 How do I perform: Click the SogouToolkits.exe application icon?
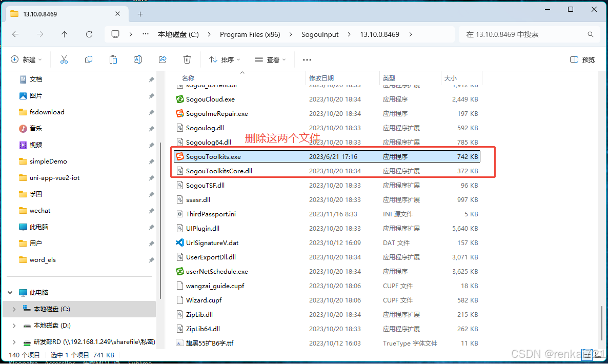tap(179, 156)
